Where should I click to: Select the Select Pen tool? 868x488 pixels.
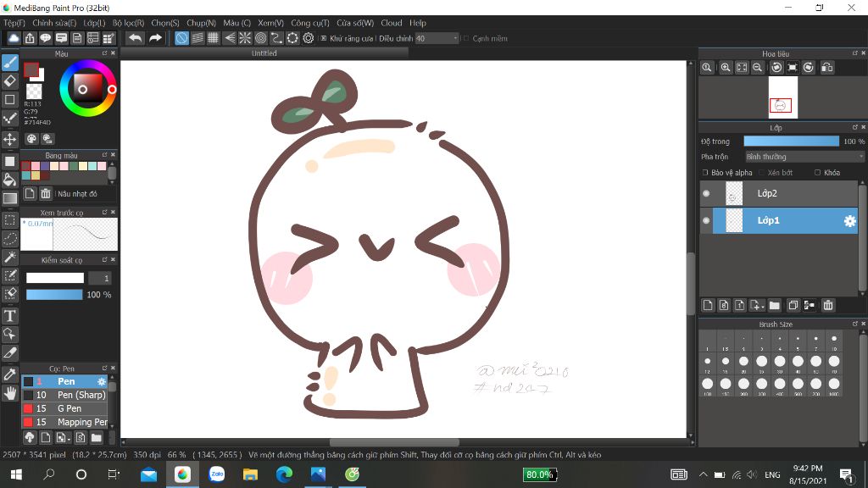click(10, 275)
